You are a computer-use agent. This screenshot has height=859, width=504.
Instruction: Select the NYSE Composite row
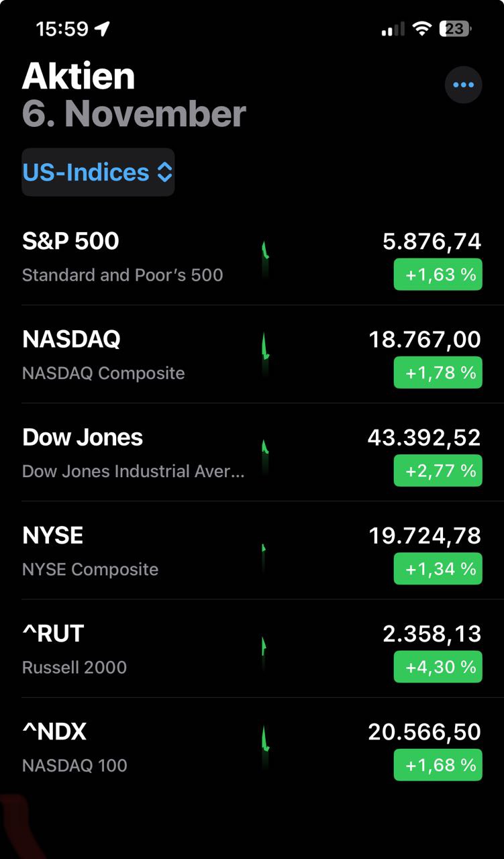(x=134, y=551)
